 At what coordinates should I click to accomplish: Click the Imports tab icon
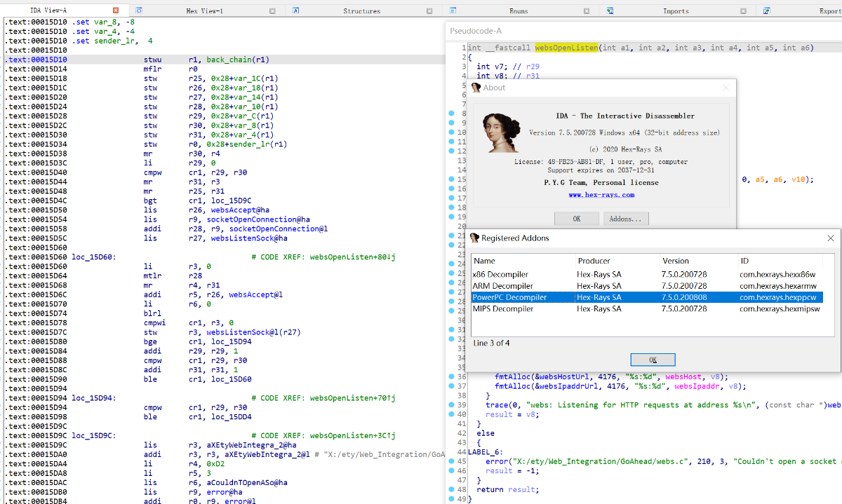610,11
